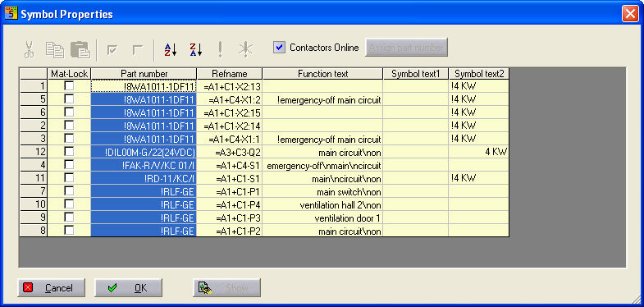The width and height of the screenshot is (644, 307).
Task: Confirm with the OK button
Action: coord(129,287)
